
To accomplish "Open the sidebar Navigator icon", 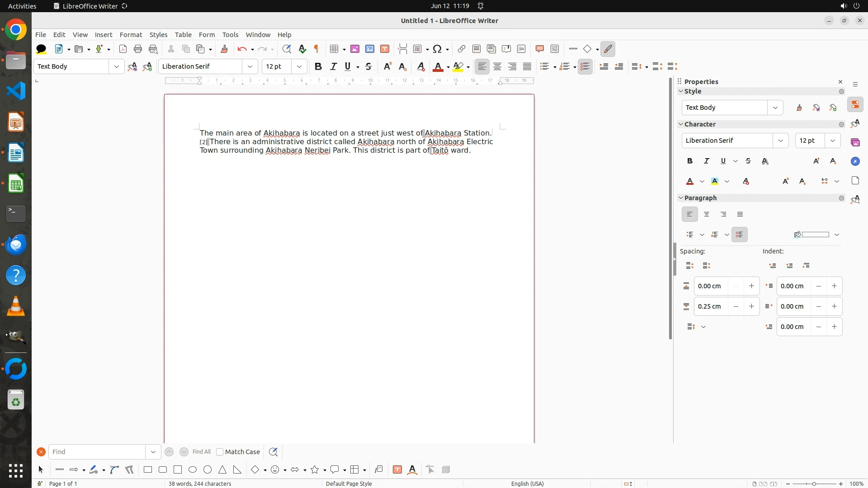I will coord(855,161).
